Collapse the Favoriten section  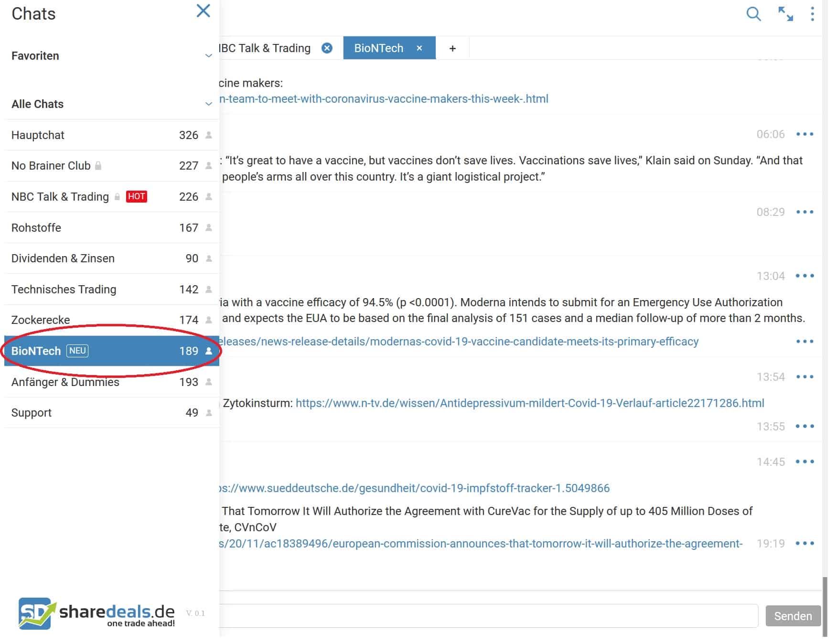208,56
